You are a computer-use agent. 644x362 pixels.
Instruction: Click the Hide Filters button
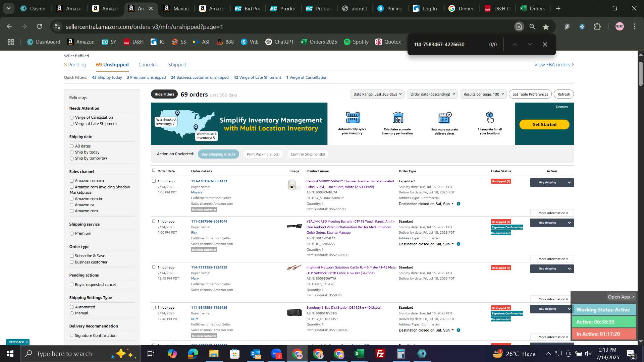point(164,94)
